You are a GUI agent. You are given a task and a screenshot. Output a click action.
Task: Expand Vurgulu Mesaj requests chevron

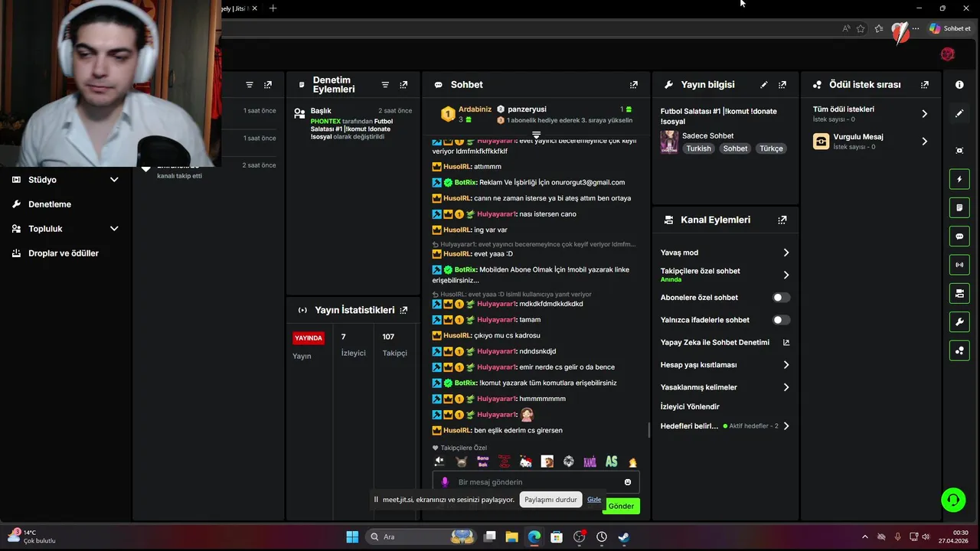pyautogui.click(x=924, y=142)
